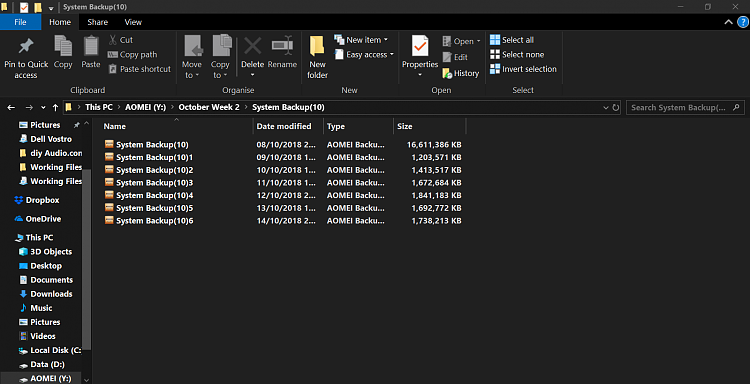Click Copy path in the ribbon

[x=132, y=55]
